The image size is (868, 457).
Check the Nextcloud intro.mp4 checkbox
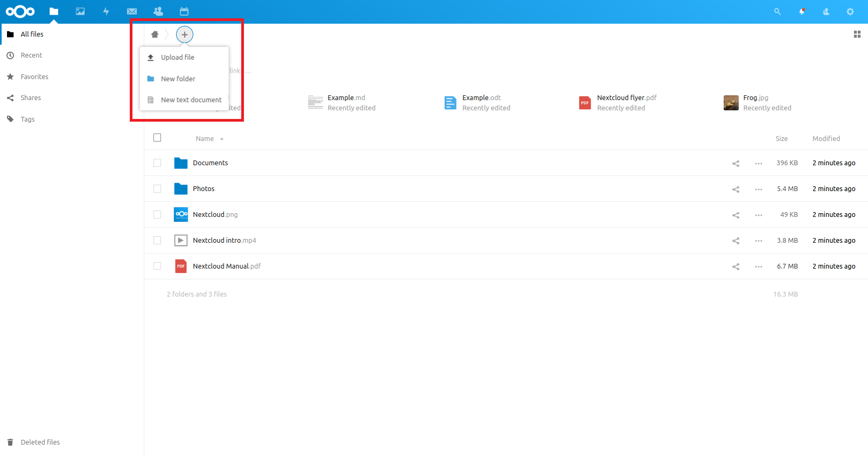tap(157, 241)
